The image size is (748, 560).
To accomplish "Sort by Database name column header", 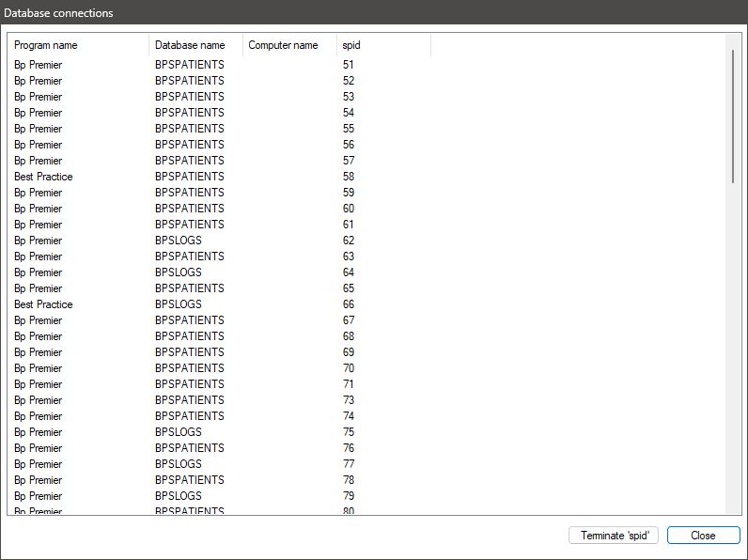I will [x=196, y=45].
